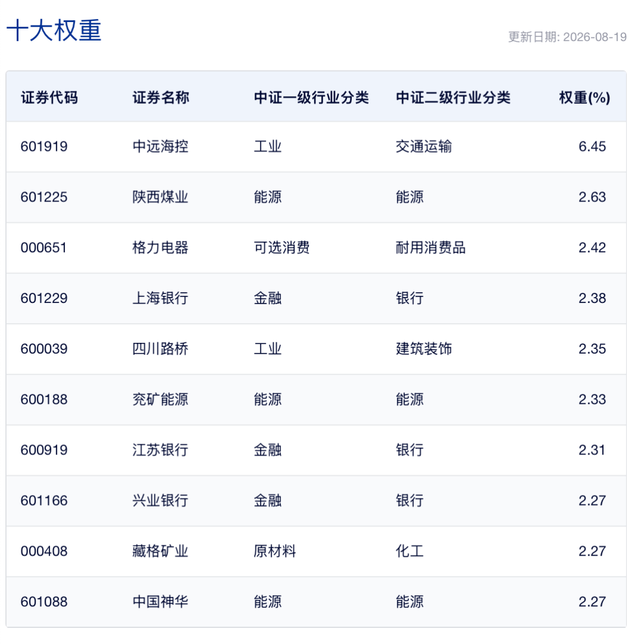Select the name 上海银行

pyautogui.click(x=160, y=298)
